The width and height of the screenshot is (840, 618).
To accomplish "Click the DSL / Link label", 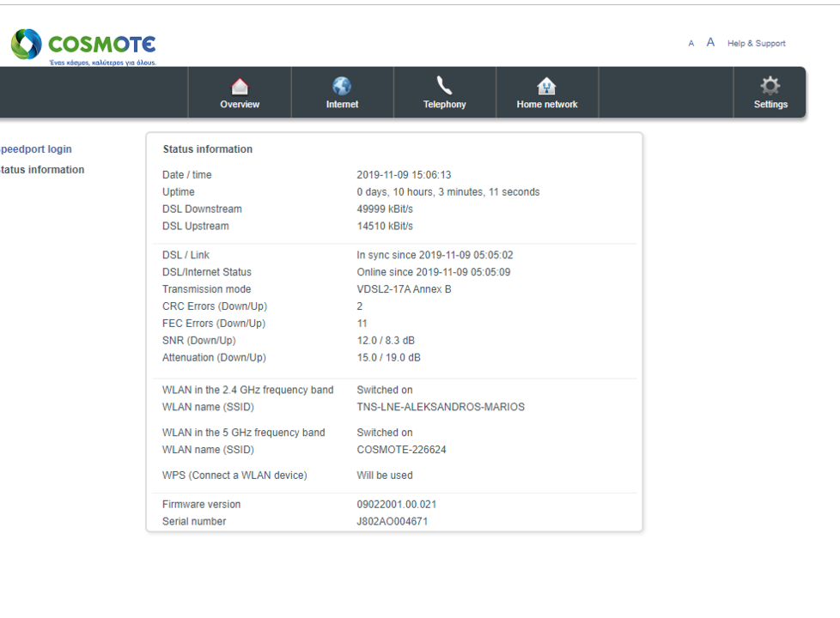I will tap(186, 256).
